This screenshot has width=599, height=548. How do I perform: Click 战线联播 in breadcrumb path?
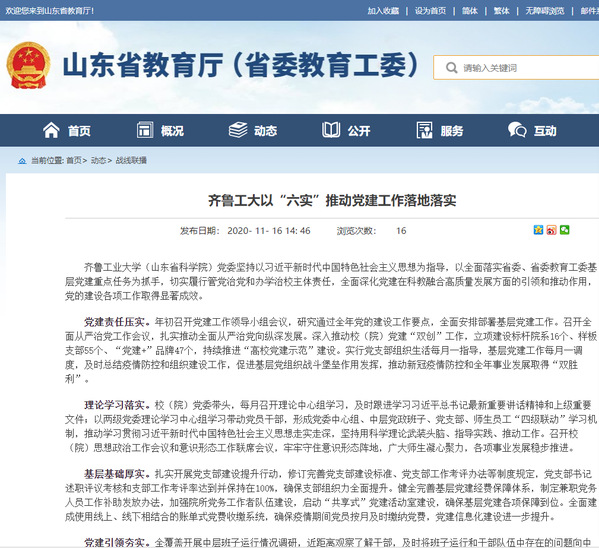tap(131, 161)
